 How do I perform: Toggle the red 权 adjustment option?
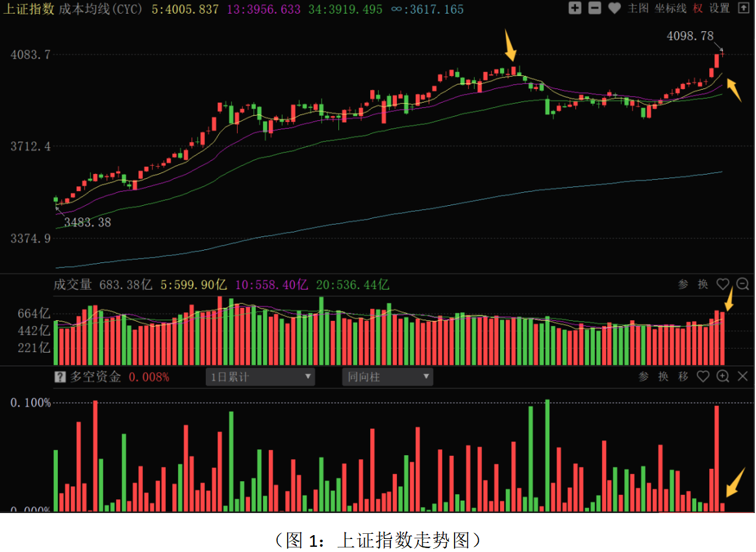pos(698,8)
